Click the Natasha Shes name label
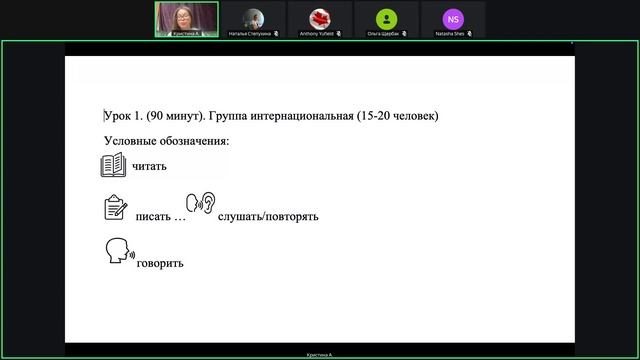The image size is (640, 360). (450, 34)
